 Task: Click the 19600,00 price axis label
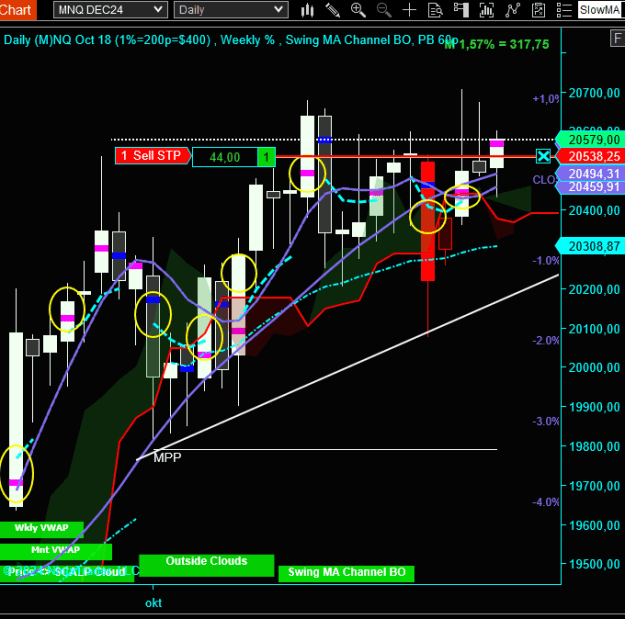[x=594, y=525]
